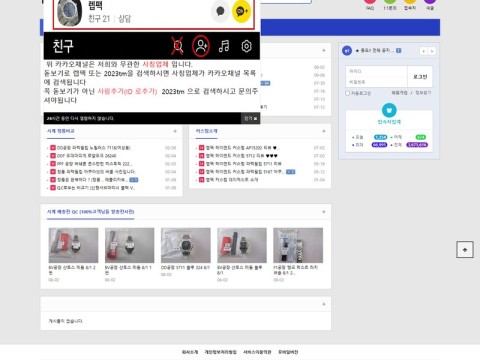This screenshot has width=480, height=360.
Task: Enable the 자동로그인 checkbox
Action: pos(347,93)
